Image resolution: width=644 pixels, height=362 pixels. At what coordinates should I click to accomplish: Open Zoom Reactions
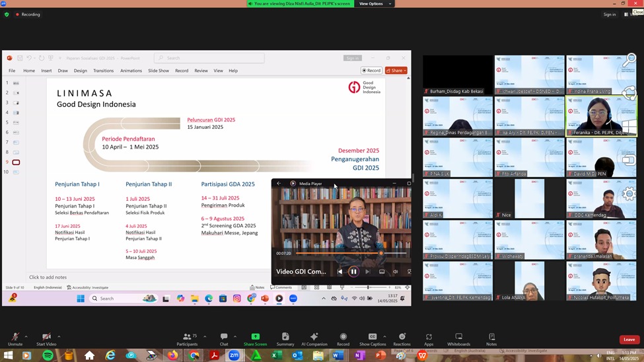pyautogui.click(x=402, y=340)
